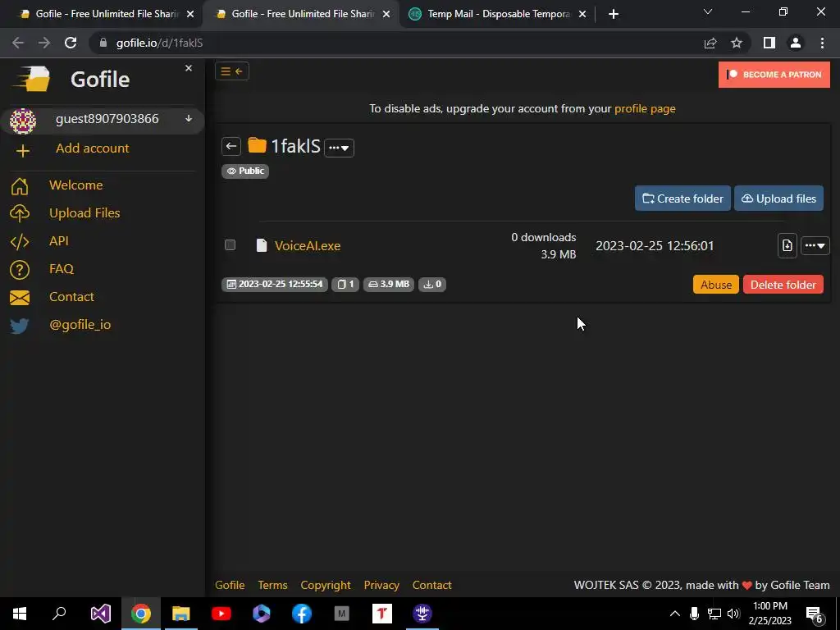The image size is (840, 630).
Task: Open the Chrome profile icon
Action: (796, 43)
